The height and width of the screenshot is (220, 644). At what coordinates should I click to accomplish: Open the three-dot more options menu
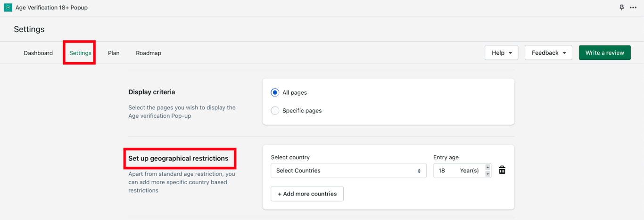633,8
